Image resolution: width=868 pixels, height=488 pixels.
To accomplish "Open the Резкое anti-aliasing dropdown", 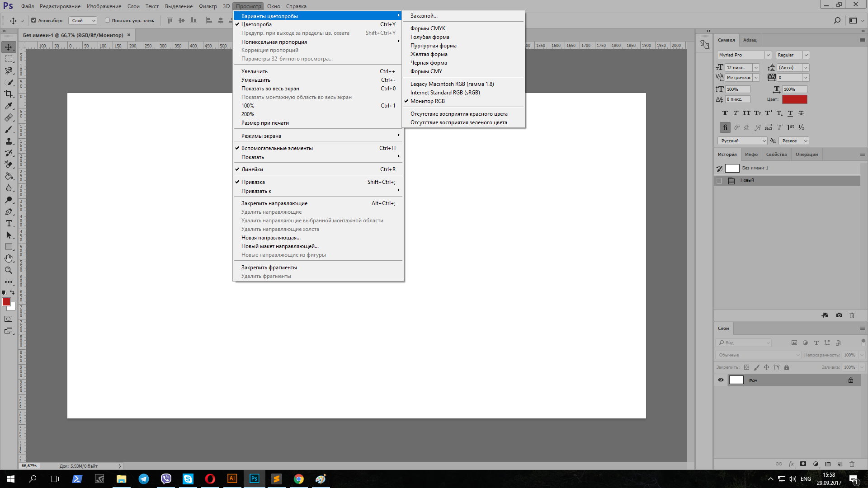I will click(793, 141).
